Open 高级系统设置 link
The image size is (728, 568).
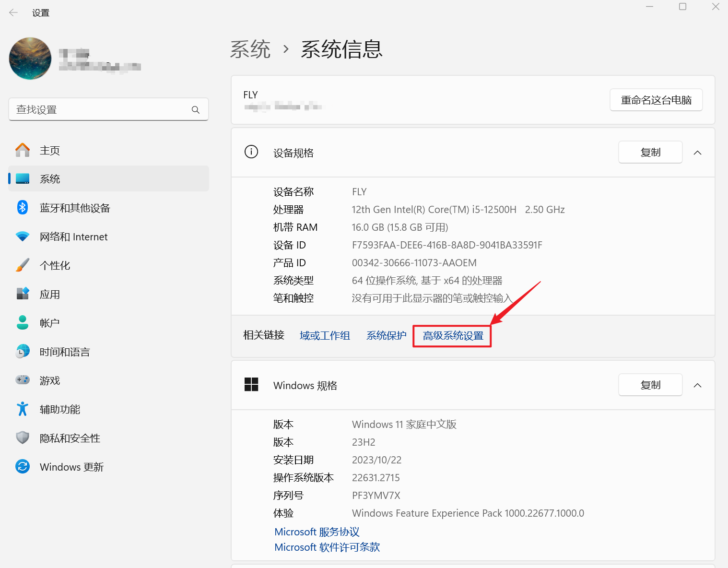[453, 336]
